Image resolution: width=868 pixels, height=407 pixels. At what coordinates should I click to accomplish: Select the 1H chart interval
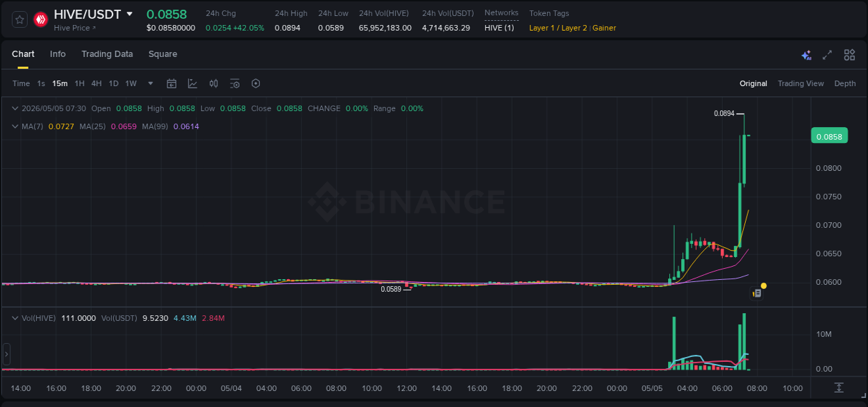[x=79, y=83]
